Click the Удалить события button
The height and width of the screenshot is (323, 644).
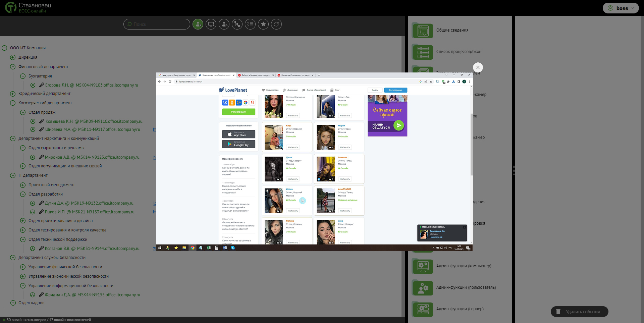tap(579, 312)
